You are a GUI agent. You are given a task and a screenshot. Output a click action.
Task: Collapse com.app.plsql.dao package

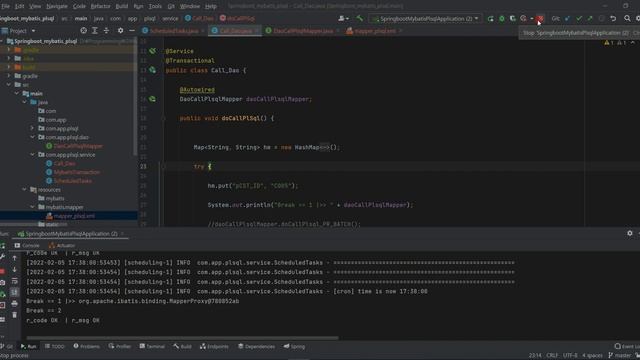pos(32,137)
